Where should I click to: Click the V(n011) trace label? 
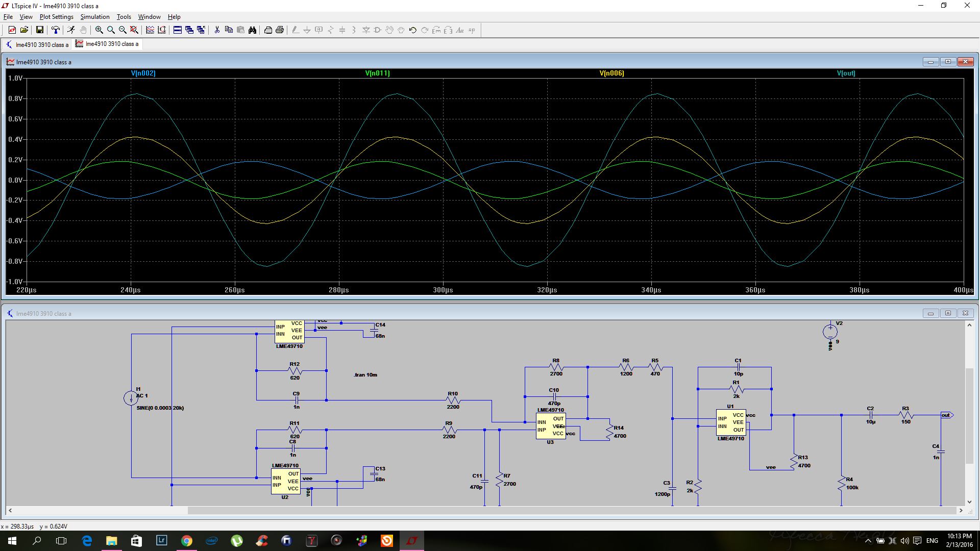coord(377,73)
